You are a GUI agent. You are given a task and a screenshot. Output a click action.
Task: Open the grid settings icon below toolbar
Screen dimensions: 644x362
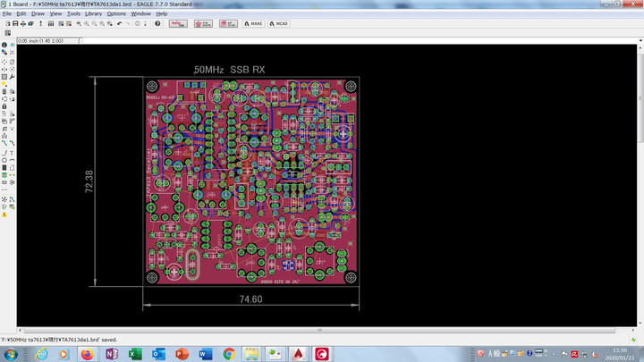7,33
